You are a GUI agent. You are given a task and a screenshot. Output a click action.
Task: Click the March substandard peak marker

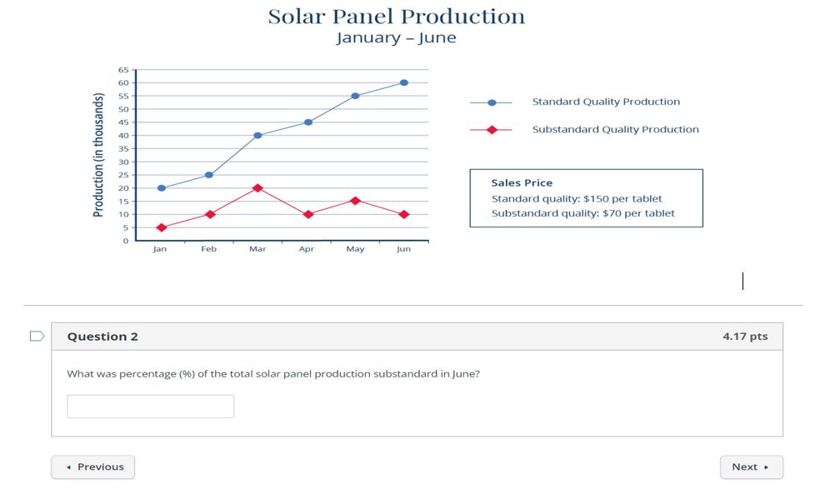tap(257, 188)
